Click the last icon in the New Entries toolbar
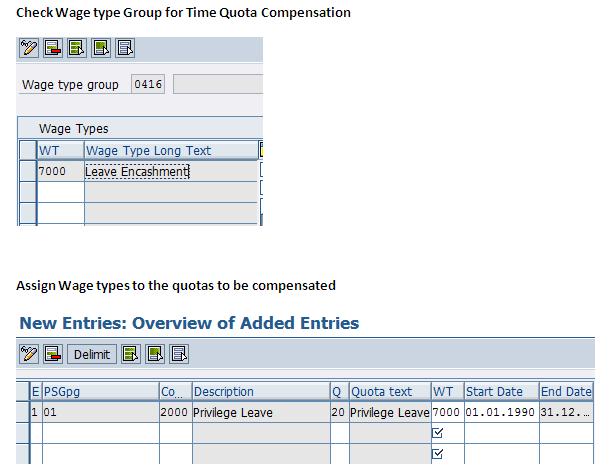Screen dimensions: 614x476 tap(179, 354)
